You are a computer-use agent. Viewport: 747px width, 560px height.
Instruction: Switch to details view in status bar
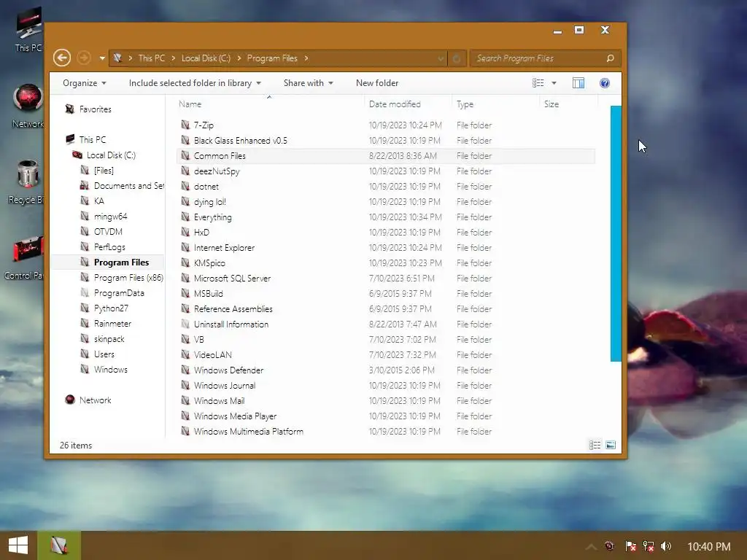point(595,445)
